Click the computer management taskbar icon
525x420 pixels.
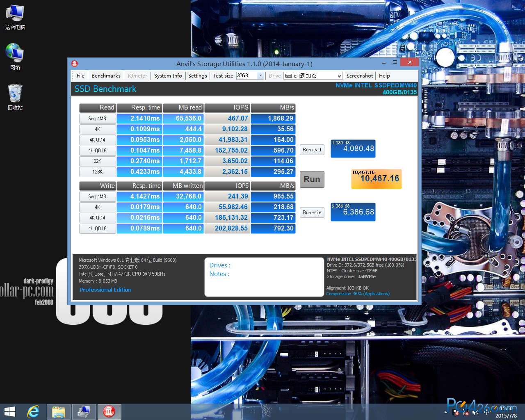(x=84, y=412)
